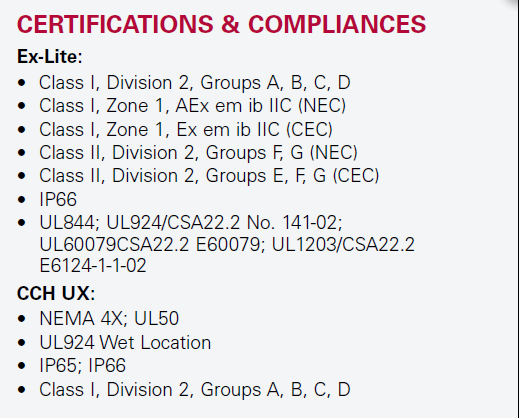This screenshot has height=418, width=519.
Task: Click the Certifications & Compliances heading
Action: [221, 24]
